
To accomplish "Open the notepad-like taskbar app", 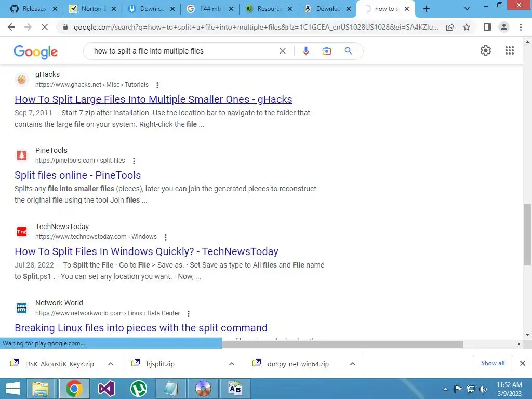I will pos(171,389).
